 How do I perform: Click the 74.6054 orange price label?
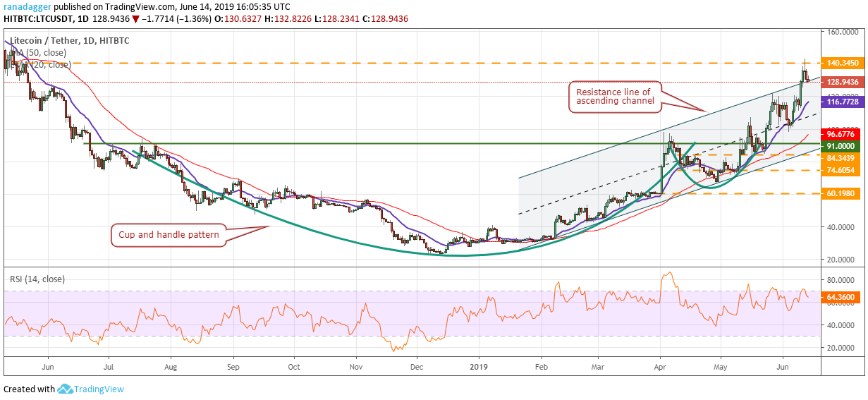pyautogui.click(x=843, y=170)
